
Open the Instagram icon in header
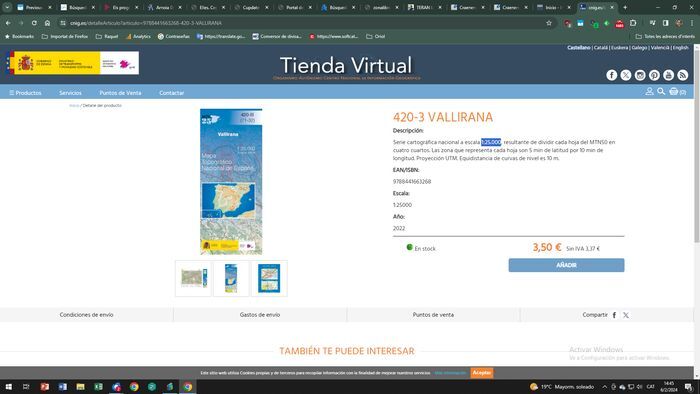640,75
